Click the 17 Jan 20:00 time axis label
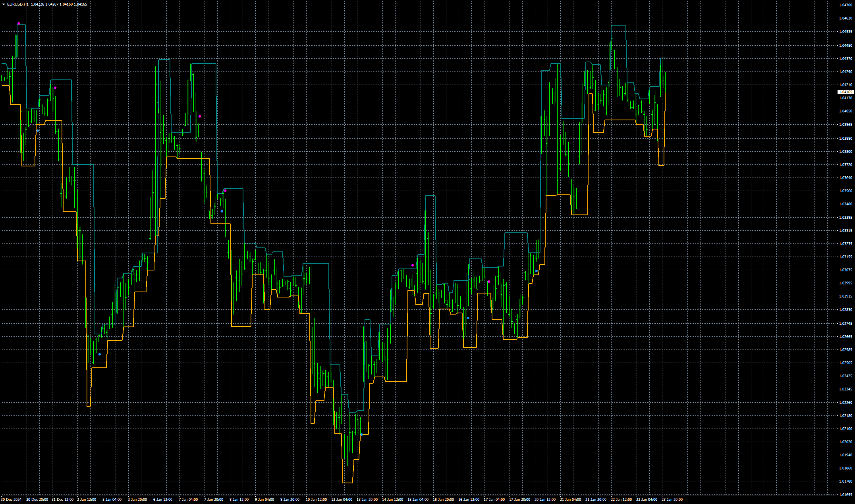Screen dimensions: 855x504 [520, 500]
